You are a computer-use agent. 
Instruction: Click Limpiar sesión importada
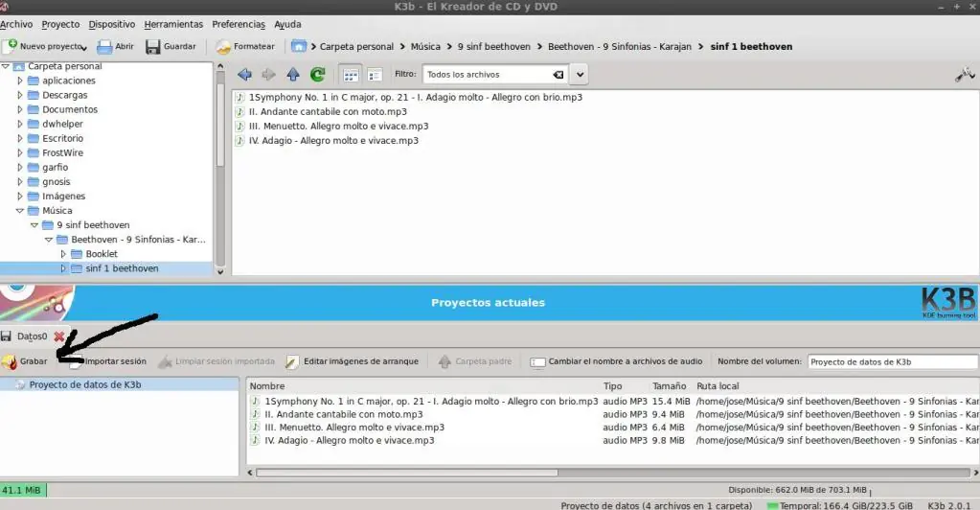pyautogui.click(x=217, y=361)
